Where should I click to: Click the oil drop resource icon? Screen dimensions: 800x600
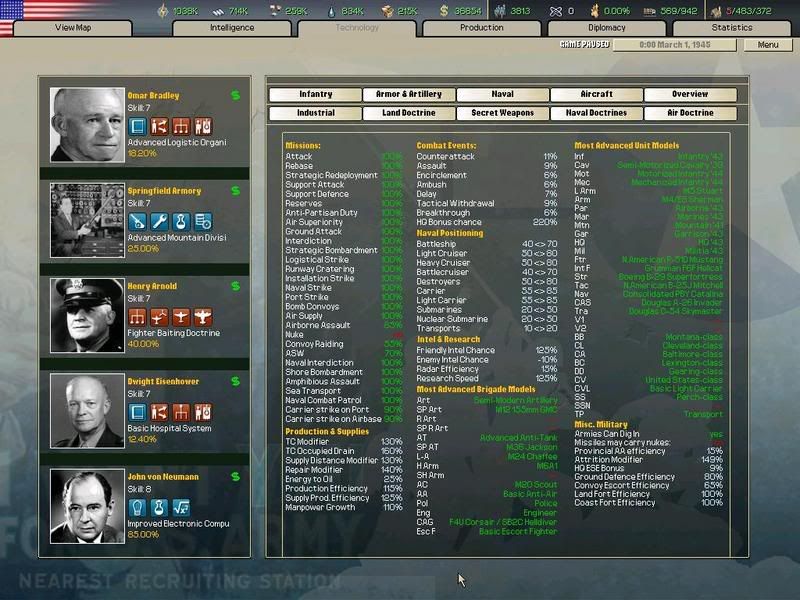(332, 11)
